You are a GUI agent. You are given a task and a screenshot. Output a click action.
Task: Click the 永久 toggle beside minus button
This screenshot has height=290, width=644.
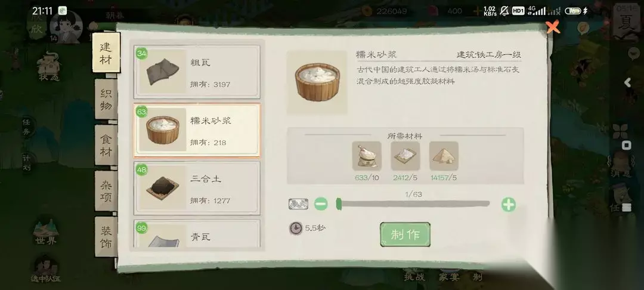pos(298,204)
